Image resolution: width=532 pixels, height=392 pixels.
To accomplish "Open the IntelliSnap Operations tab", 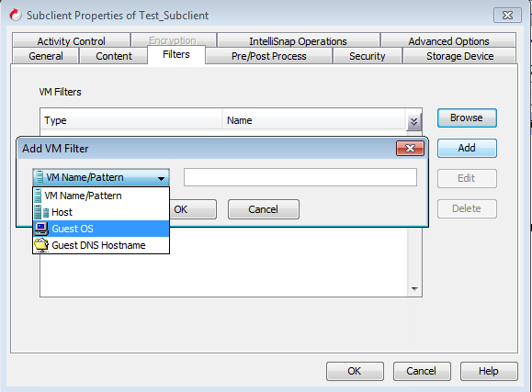I will 298,41.
